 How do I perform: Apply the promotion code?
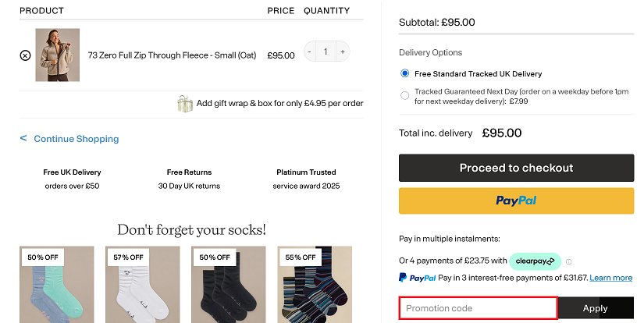click(x=596, y=308)
